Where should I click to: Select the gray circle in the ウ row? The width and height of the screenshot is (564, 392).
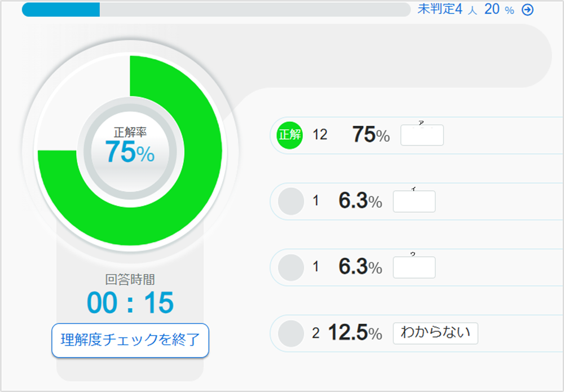tap(292, 267)
